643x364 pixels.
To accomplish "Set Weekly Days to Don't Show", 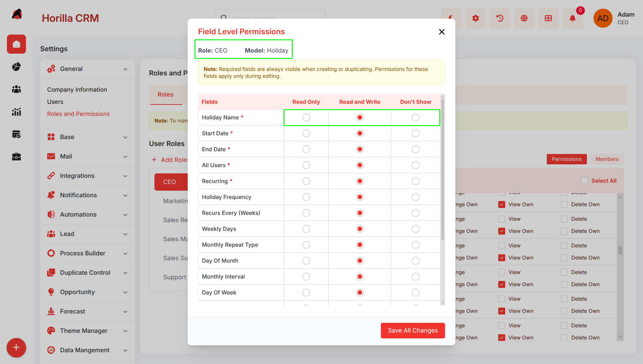I will coord(416,229).
